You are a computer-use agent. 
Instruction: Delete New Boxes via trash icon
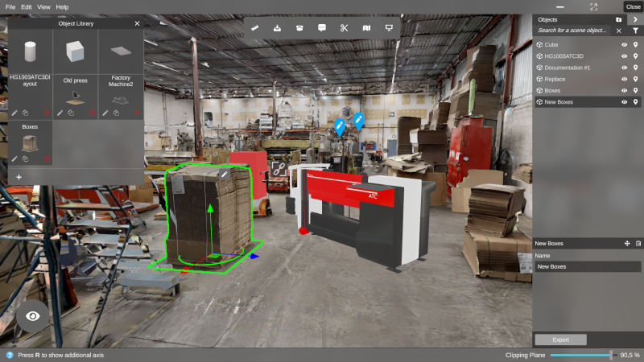click(x=638, y=244)
